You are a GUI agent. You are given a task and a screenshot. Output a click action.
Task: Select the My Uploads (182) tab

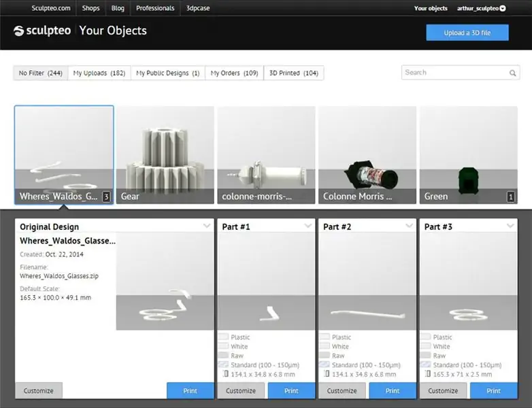[x=99, y=73]
